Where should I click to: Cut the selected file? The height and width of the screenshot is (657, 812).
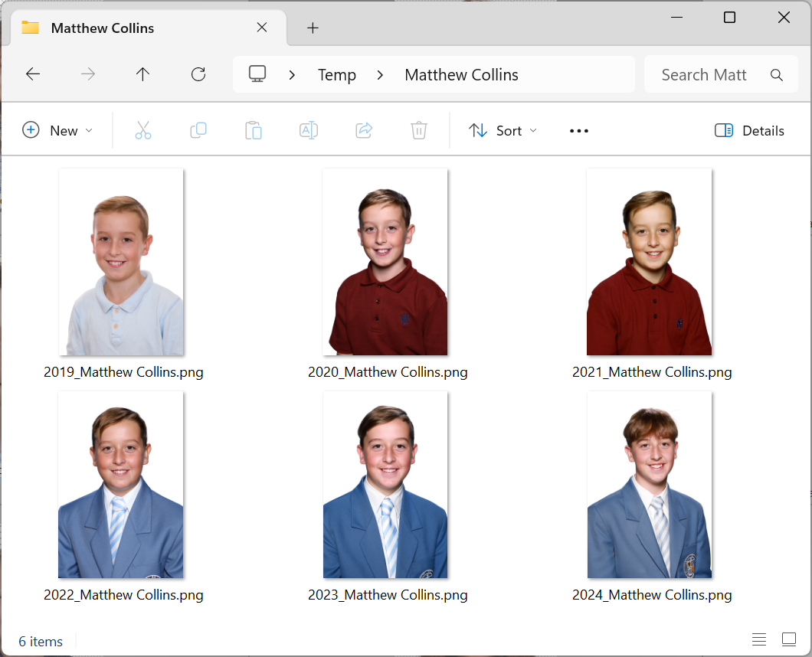coord(143,130)
